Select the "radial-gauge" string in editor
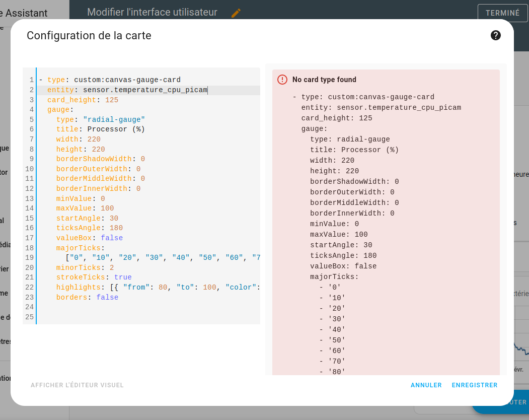This screenshot has width=529, height=420. 114,119
